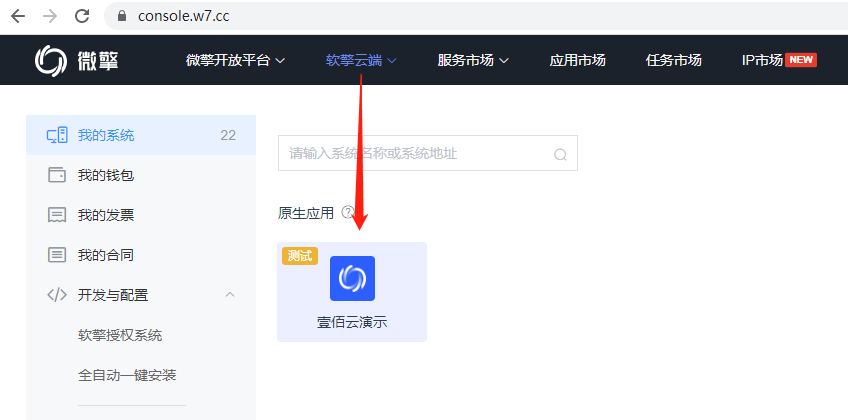Open IP市场 in top navigation
848x420 pixels.
pyautogui.click(x=762, y=61)
